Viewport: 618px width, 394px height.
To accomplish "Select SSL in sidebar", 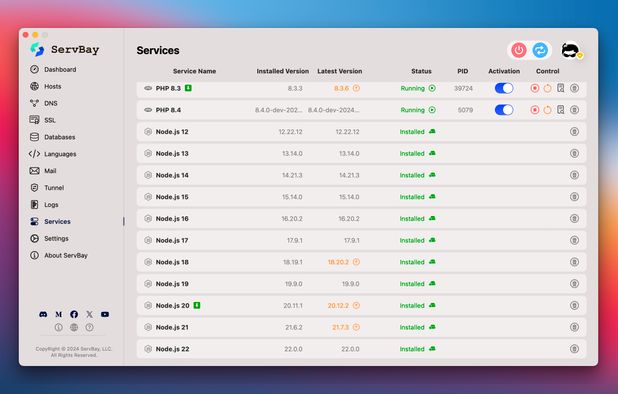I will [43, 120].
